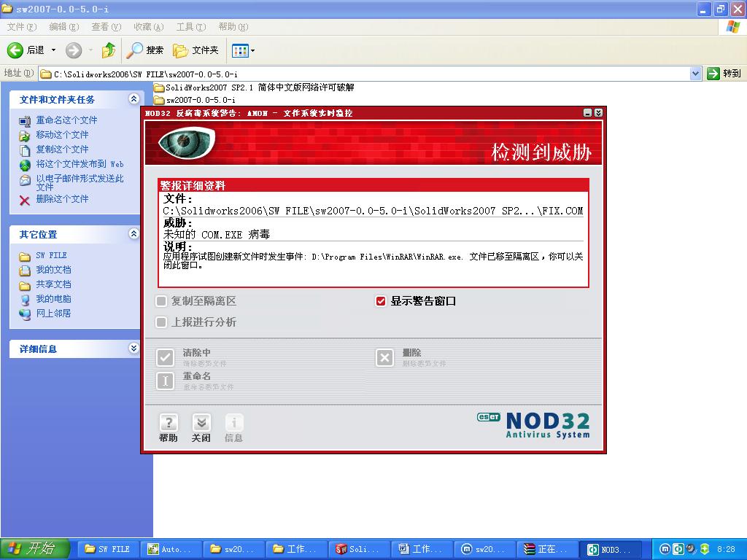This screenshot has width=747, height=560.
Task: Click the ESET NOD32 logo
Action: [x=533, y=425]
